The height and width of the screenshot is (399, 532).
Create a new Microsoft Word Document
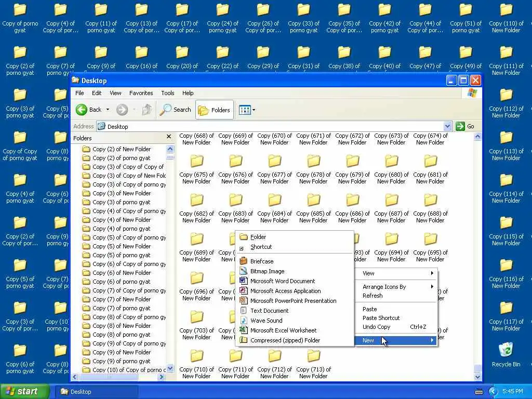coord(294,281)
